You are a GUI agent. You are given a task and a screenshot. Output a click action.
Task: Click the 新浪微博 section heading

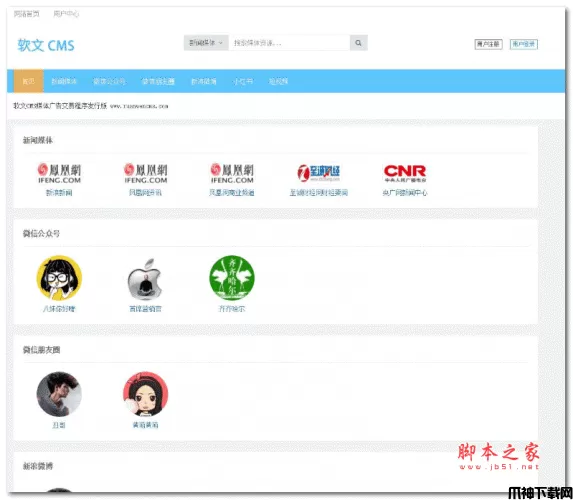38,466
